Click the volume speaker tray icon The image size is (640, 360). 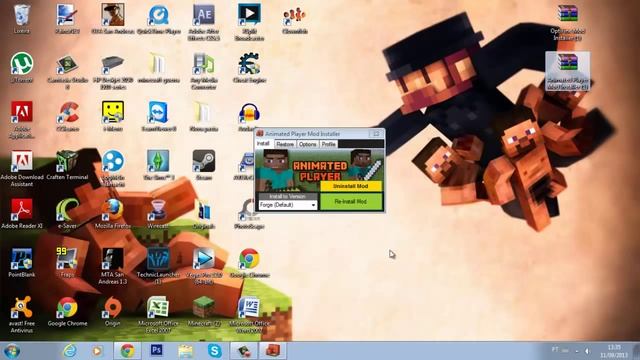point(587,351)
